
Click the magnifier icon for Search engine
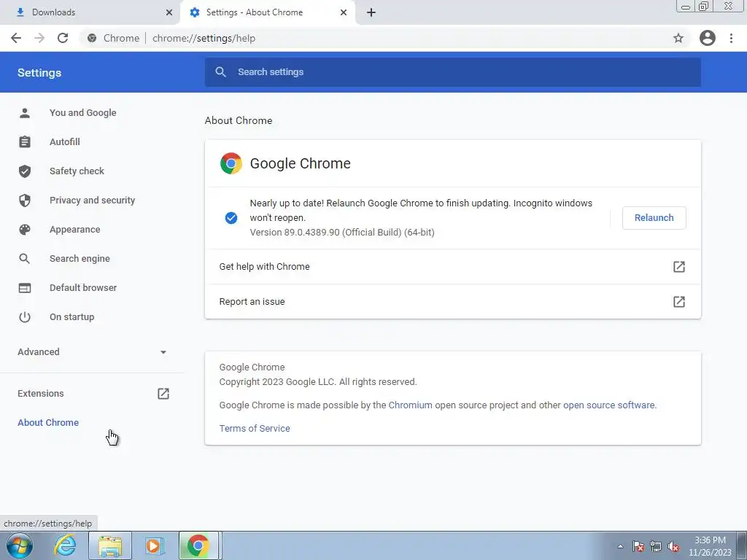[x=25, y=259]
